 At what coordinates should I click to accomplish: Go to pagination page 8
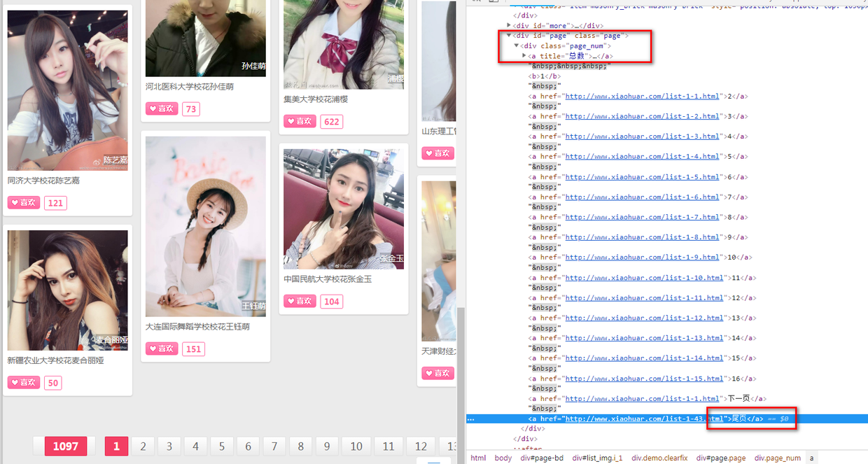coord(300,447)
